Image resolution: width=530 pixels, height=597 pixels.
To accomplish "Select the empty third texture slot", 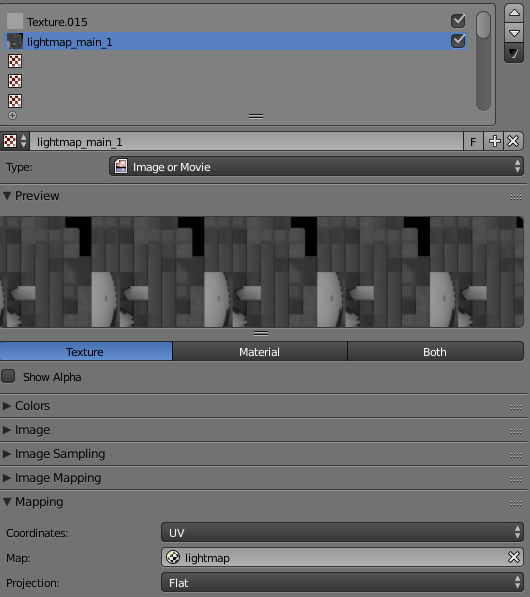I will (235, 61).
